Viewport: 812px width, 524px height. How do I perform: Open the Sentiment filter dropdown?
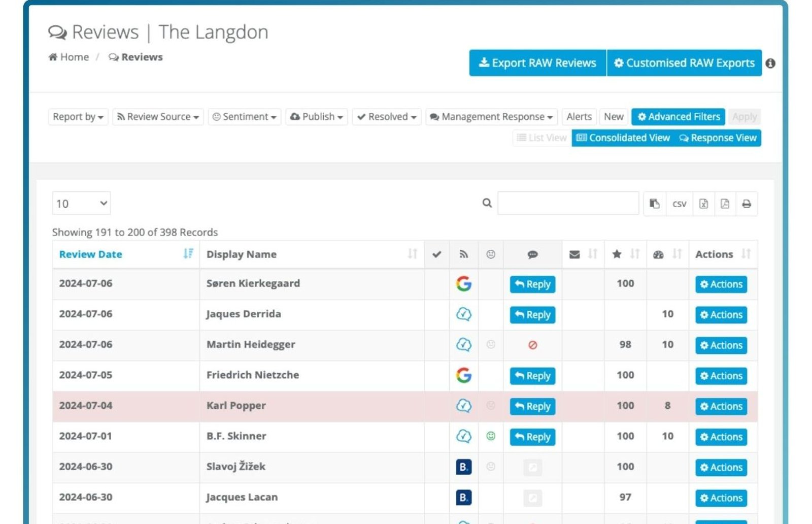245,117
